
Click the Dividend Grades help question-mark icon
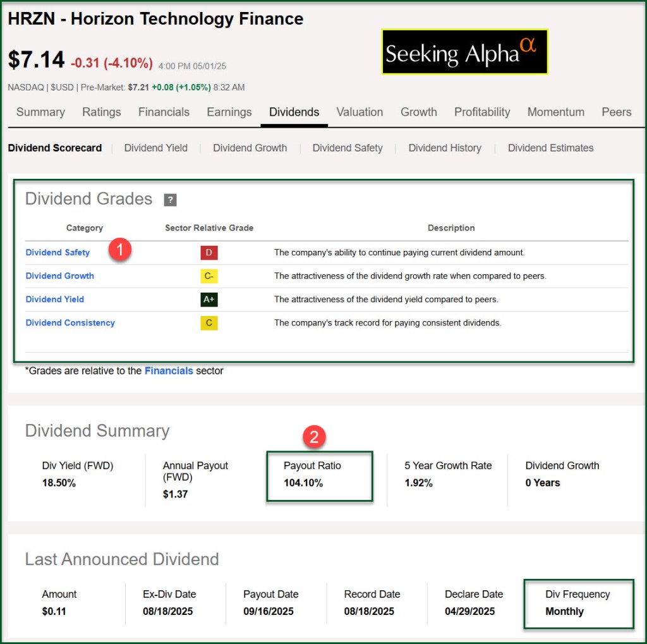(170, 200)
